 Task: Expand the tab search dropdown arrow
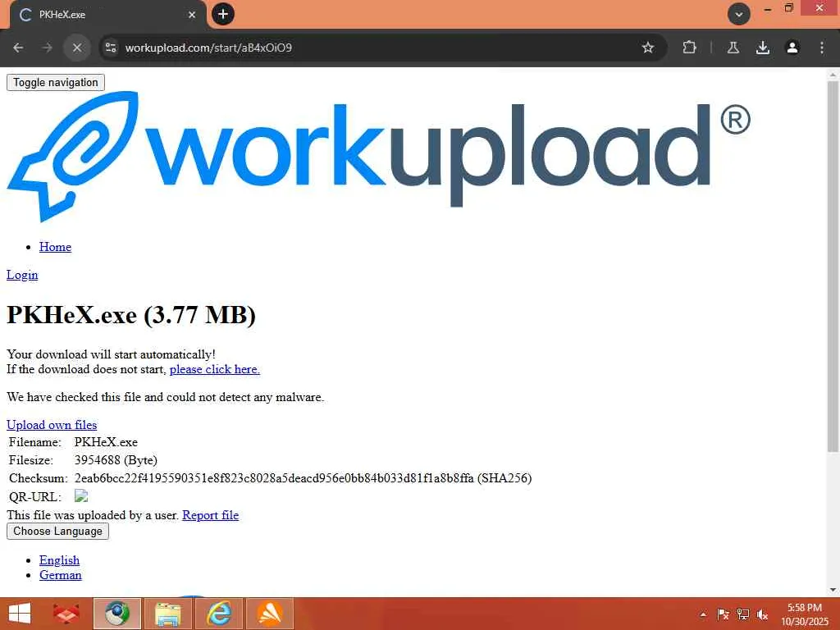[739, 15]
